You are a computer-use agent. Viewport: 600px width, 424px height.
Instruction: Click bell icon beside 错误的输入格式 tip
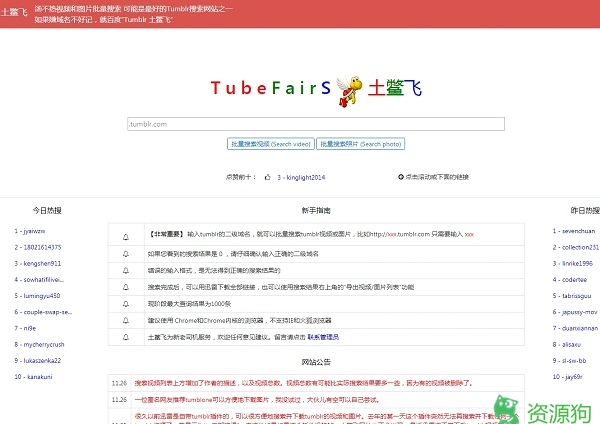[126, 271]
